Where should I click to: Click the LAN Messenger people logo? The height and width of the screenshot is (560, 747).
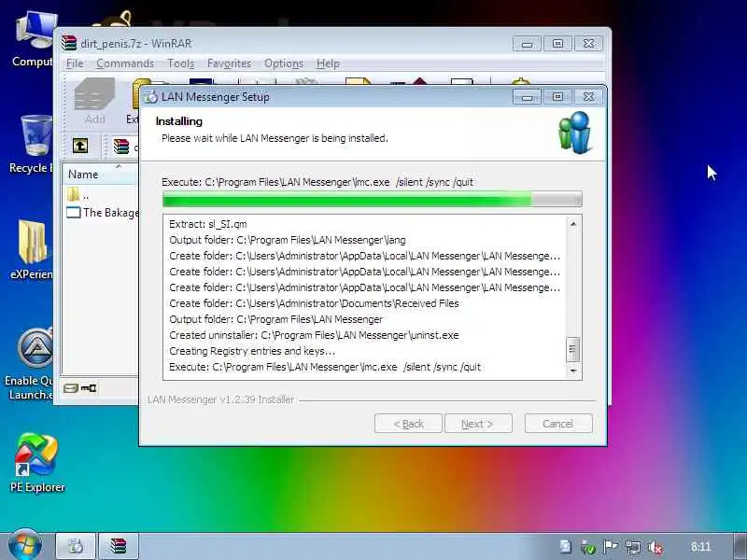coord(575,133)
